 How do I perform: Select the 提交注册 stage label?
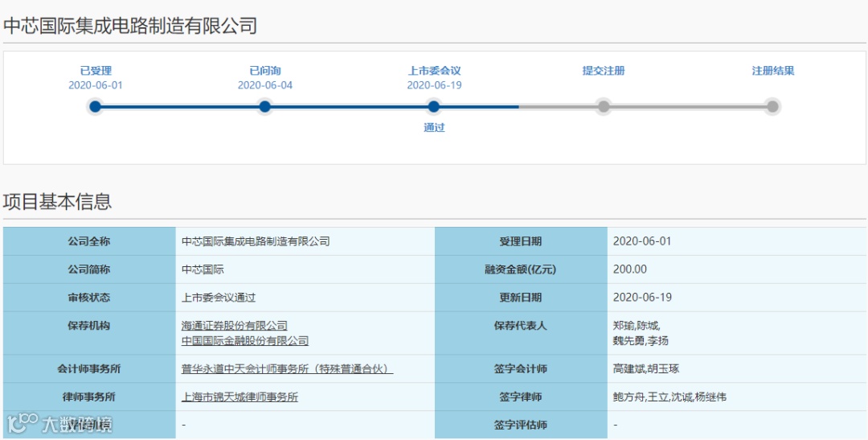[x=604, y=71]
